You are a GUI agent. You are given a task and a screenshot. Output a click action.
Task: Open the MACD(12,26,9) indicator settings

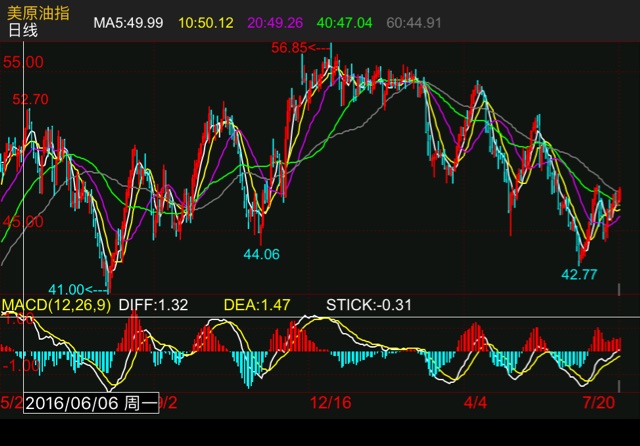point(56,305)
